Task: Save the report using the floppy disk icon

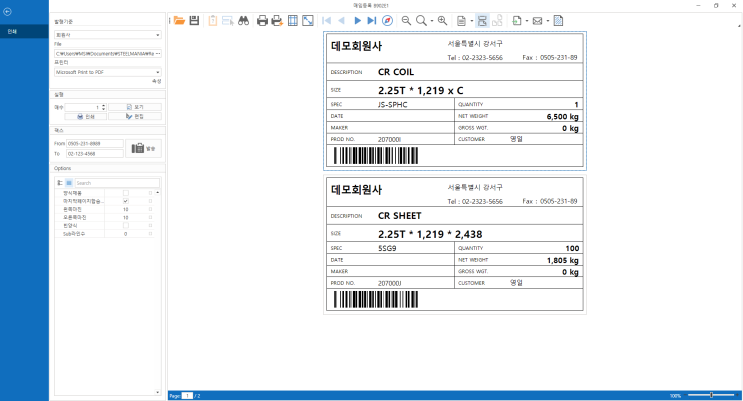Action: (194, 20)
